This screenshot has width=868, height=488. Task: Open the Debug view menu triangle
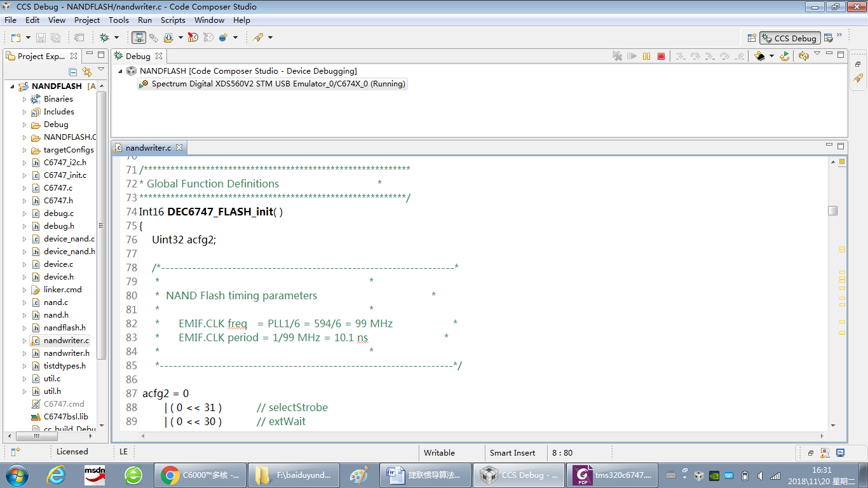(x=817, y=54)
